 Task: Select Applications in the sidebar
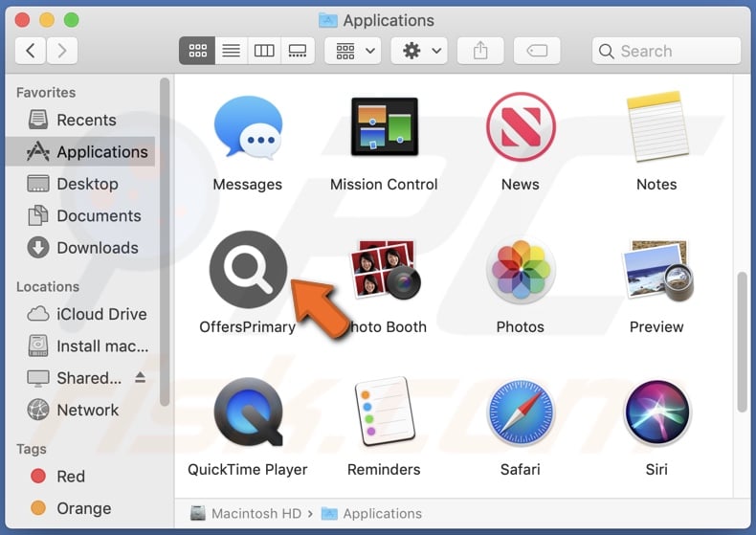(80, 152)
